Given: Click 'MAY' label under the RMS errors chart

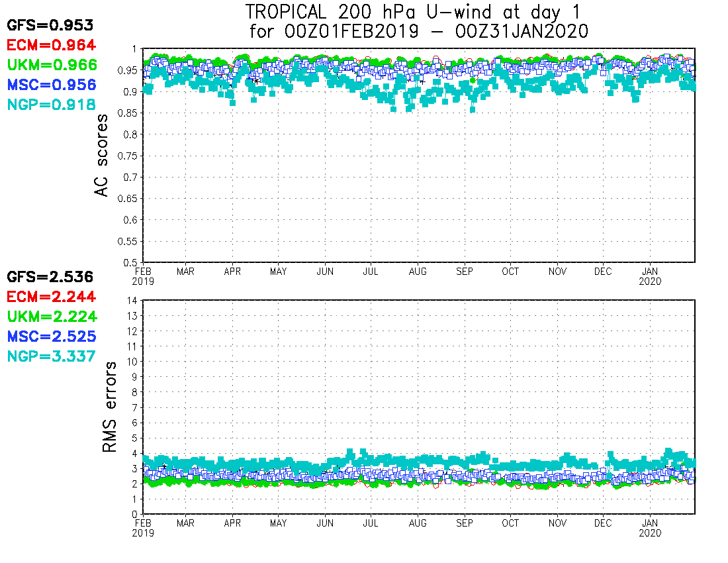Looking at the screenshot, I should coord(278,523).
